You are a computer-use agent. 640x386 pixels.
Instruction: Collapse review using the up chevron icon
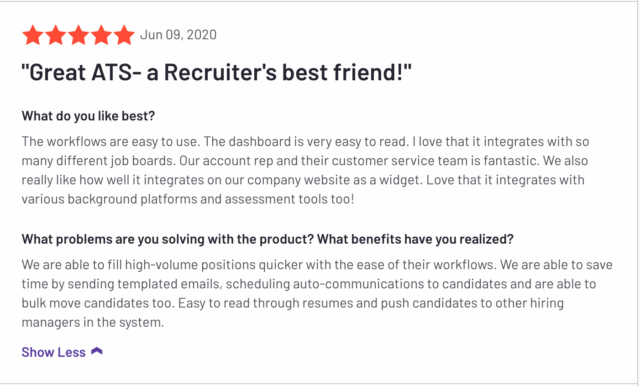point(97,351)
